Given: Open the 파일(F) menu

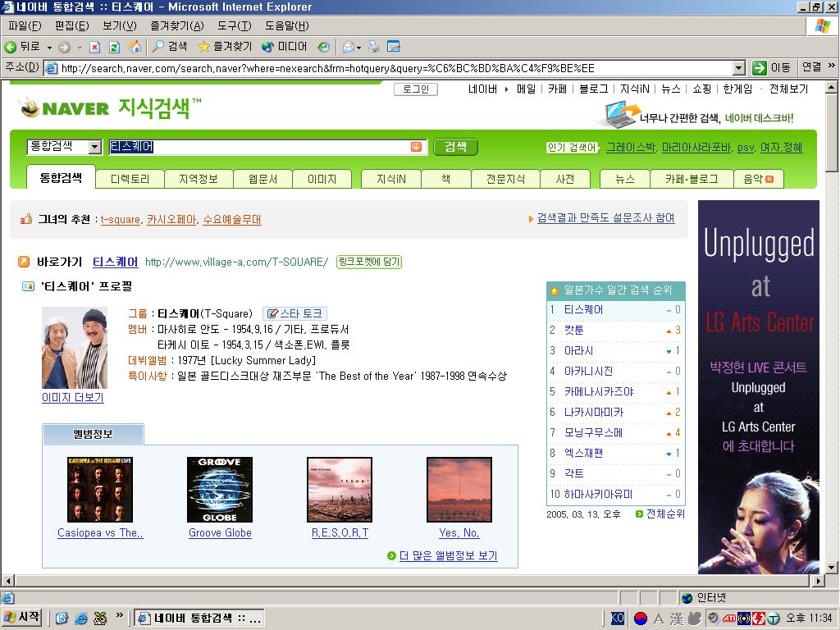Looking at the screenshot, I should [x=25, y=25].
